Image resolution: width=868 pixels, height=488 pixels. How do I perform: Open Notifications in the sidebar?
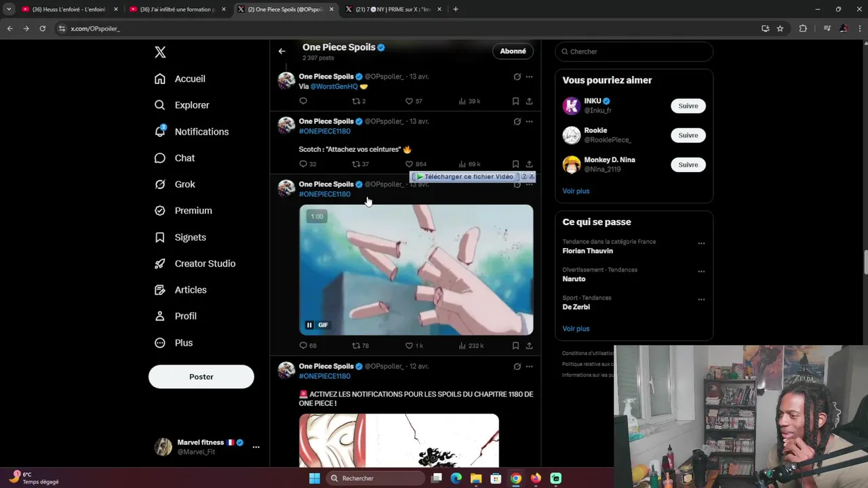point(191,131)
